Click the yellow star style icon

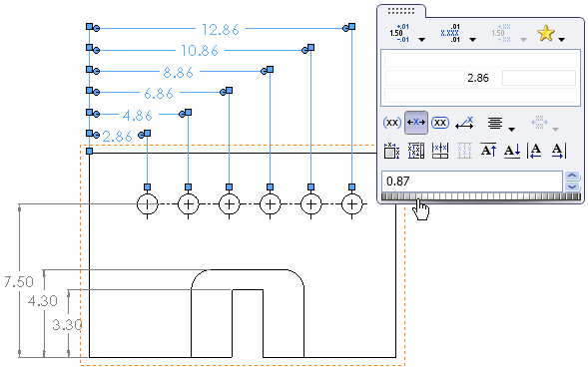click(546, 33)
